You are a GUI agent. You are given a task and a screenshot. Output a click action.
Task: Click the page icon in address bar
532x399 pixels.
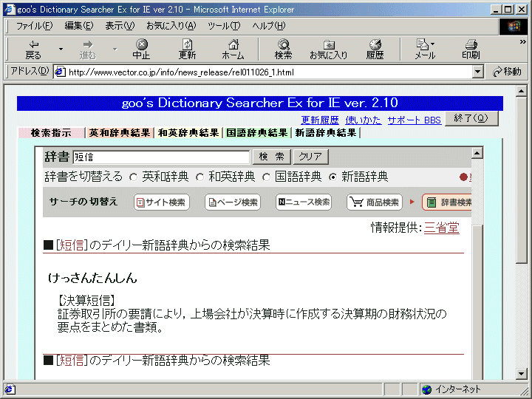coord(61,72)
